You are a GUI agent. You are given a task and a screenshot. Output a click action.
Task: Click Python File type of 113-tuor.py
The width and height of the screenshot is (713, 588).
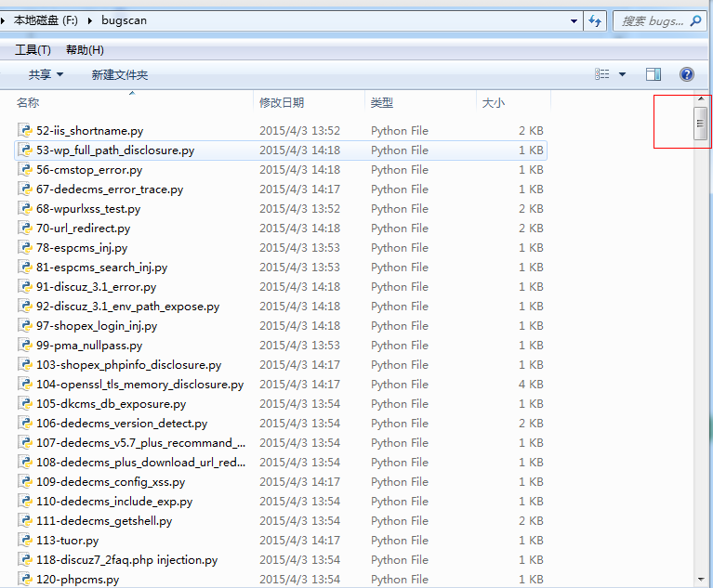click(399, 541)
